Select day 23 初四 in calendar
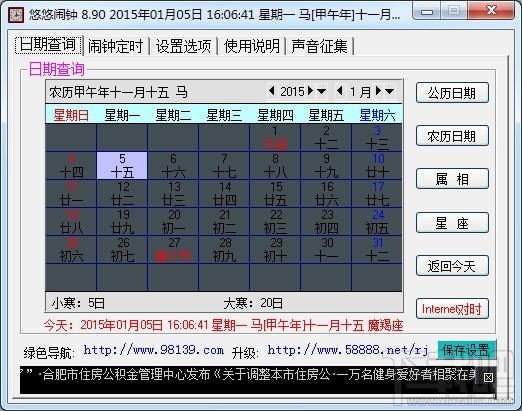Image resolution: width=522 pixels, height=411 pixels. coord(326,221)
